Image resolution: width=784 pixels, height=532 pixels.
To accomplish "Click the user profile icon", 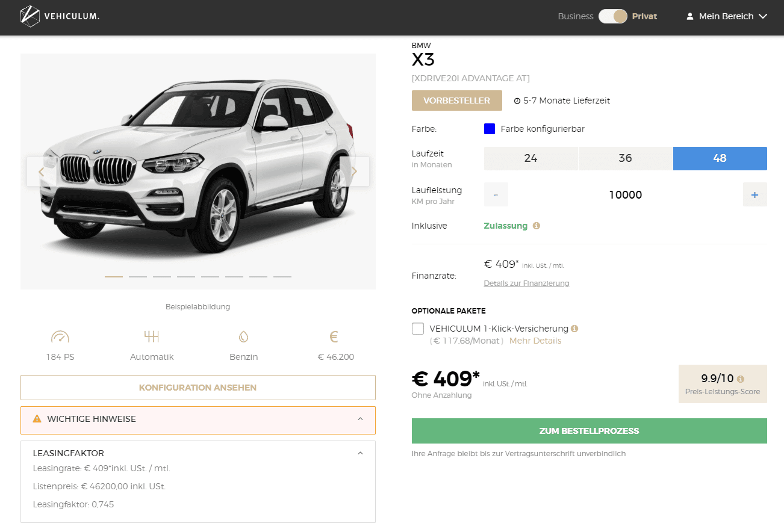I will 690,16.
